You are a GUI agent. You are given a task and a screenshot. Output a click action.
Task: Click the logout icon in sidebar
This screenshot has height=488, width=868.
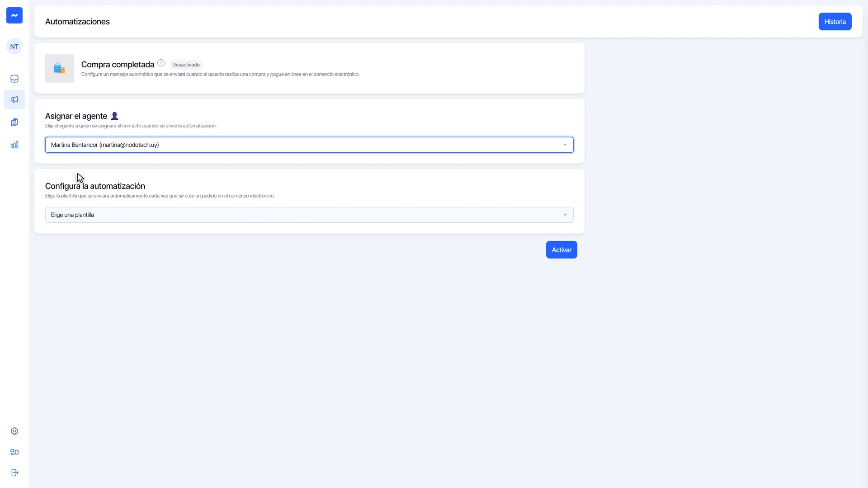(14, 473)
